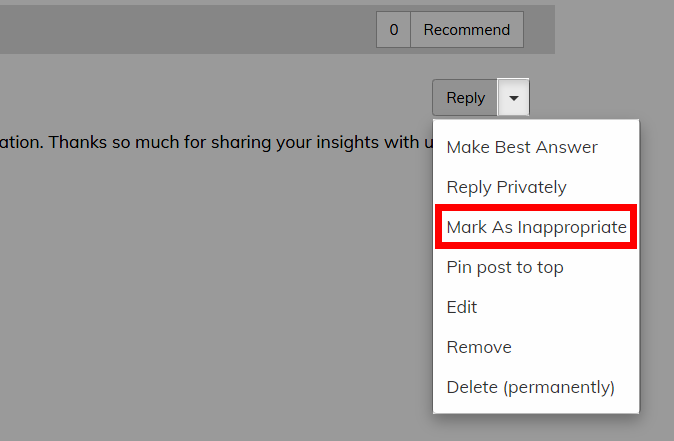This screenshot has width=674, height=441.
Task: Select Delete (permanently) menu entry
Action: pyautogui.click(x=536, y=387)
